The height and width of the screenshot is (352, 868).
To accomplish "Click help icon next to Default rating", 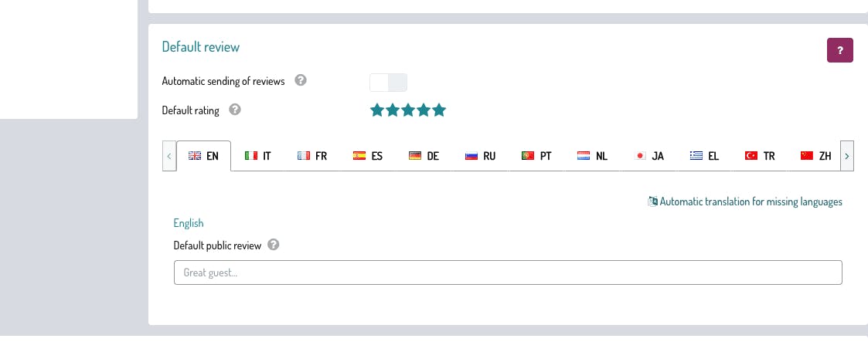I will click(x=235, y=110).
